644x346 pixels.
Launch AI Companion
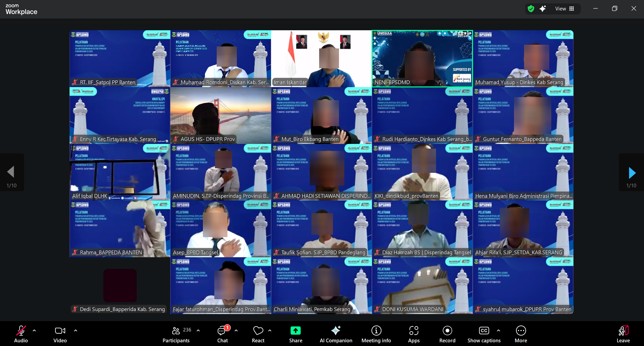pos(336,334)
